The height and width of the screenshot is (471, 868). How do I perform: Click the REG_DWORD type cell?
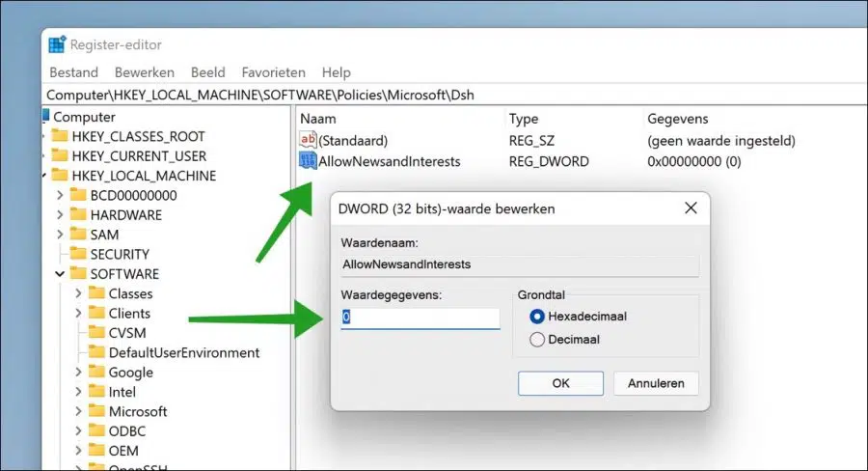click(x=549, y=161)
